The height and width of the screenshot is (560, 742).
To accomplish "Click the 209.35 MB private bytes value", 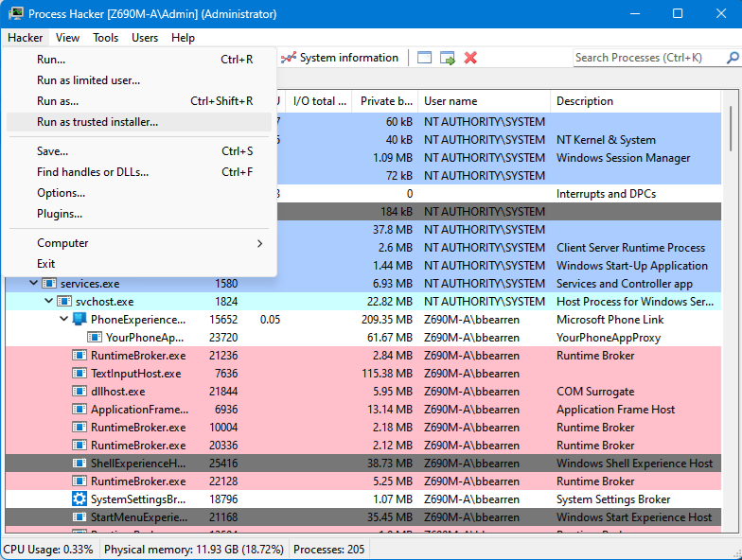I will [386, 320].
